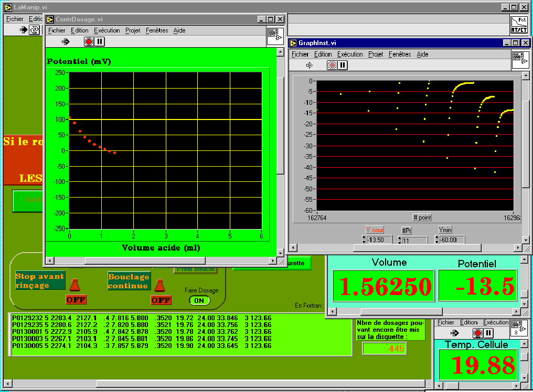Viewport: 533px width, 392px height.
Task: Switch off the Faire Dosage ON button
Action: coord(199,300)
